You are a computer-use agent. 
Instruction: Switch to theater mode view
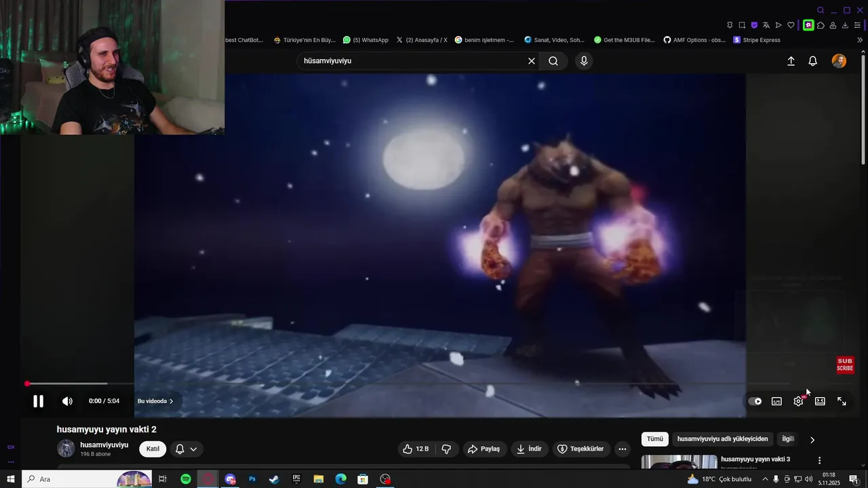pyautogui.click(x=820, y=401)
